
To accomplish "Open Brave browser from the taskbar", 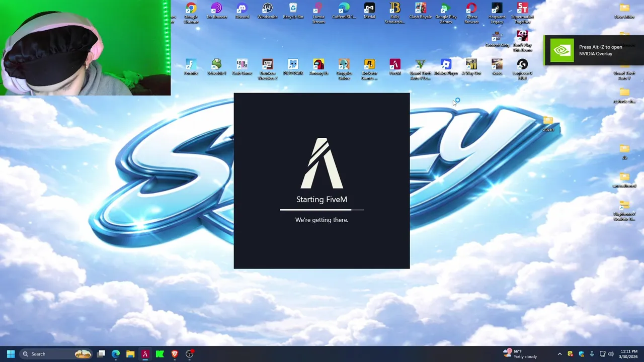I will tap(175, 354).
